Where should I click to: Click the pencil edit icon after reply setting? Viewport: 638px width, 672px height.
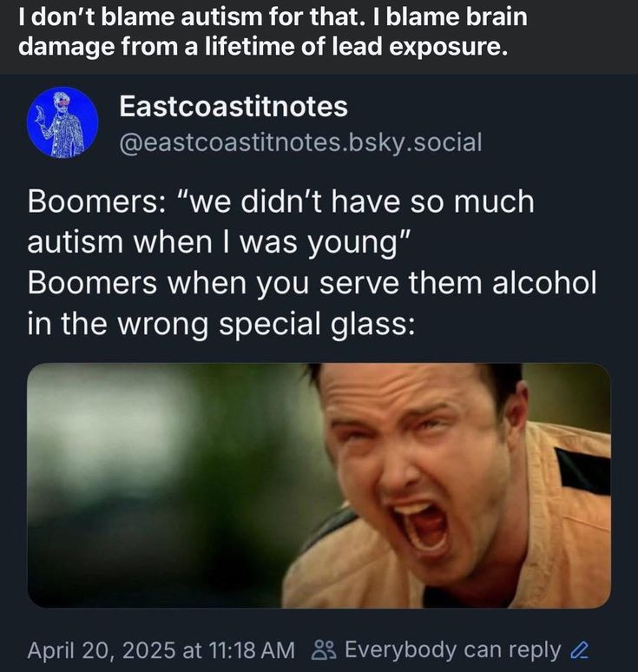[x=582, y=649]
